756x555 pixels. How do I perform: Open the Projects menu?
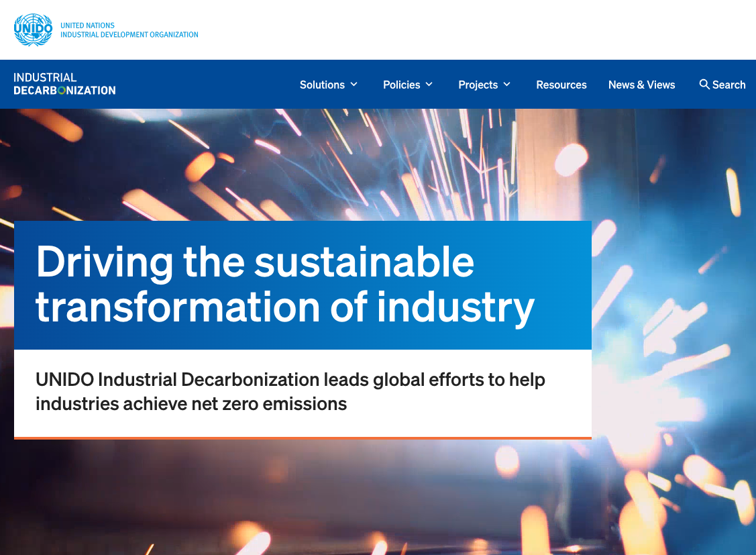(x=478, y=85)
